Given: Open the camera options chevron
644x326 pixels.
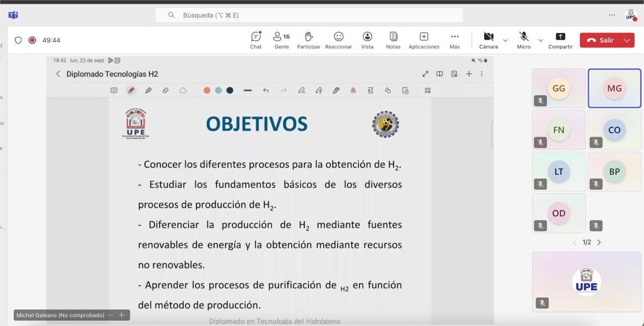Looking at the screenshot, I should [505, 40].
